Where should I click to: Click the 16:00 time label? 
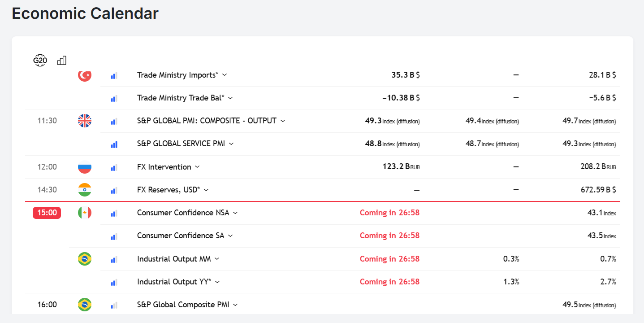pos(47,305)
